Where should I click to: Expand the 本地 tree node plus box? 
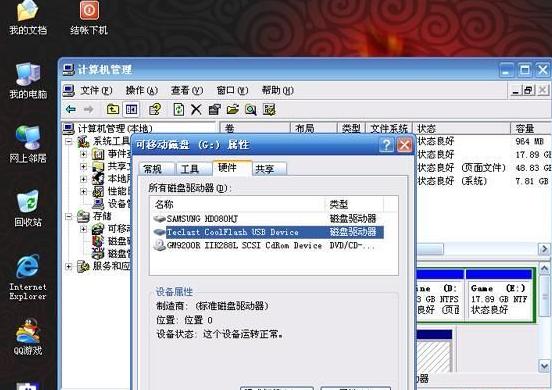click(83, 179)
